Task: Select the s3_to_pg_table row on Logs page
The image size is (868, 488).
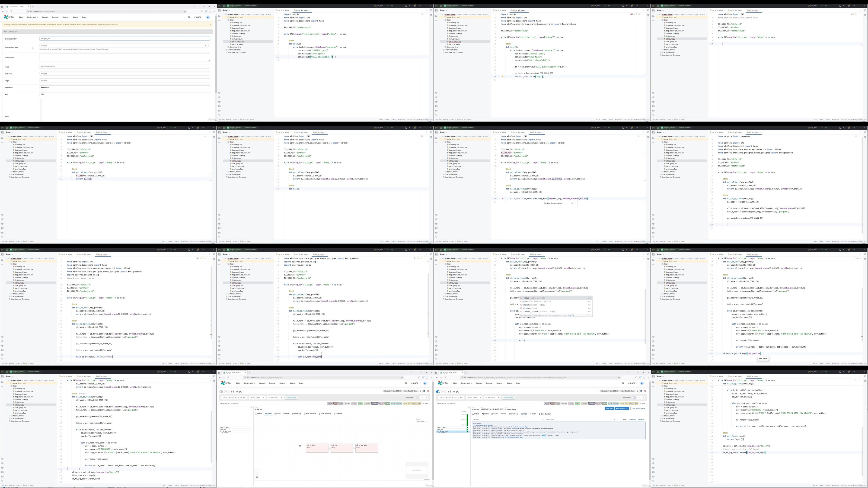Action: coord(453,432)
